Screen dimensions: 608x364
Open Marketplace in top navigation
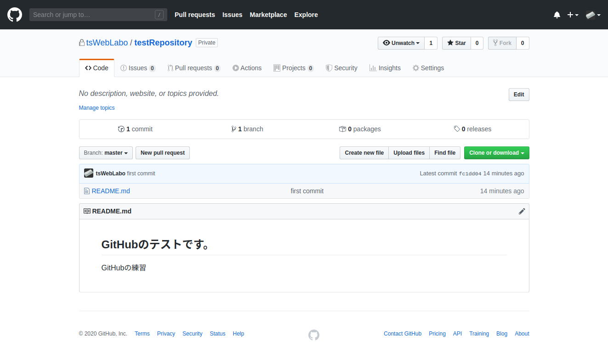[x=268, y=15]
